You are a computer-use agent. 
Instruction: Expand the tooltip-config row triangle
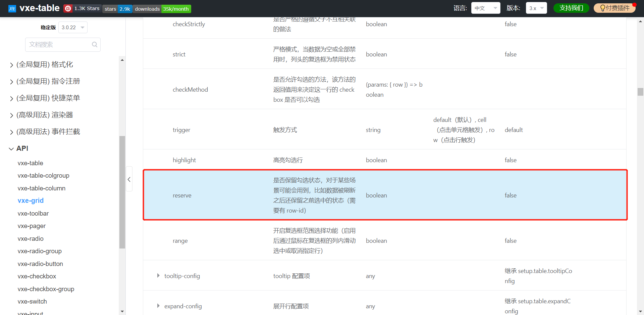[158, 276]
